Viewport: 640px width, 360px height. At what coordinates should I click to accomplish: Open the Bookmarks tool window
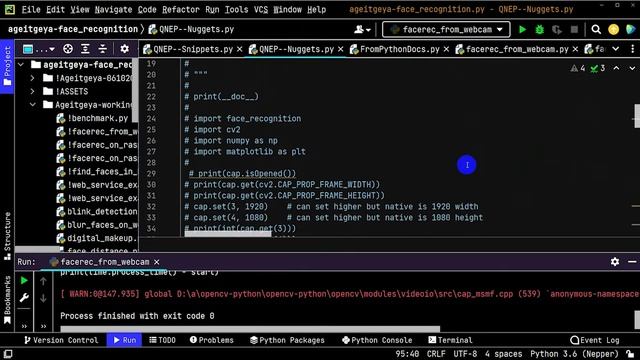coord(7,300)
